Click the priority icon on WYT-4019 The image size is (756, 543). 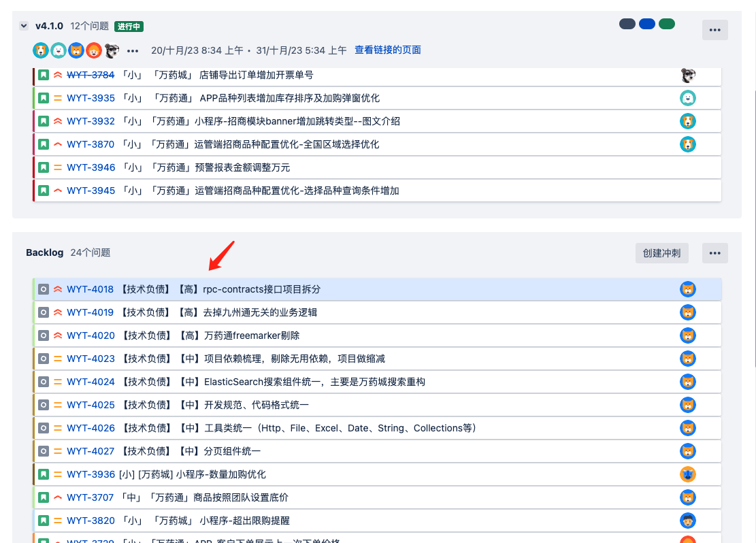(58, 312)
